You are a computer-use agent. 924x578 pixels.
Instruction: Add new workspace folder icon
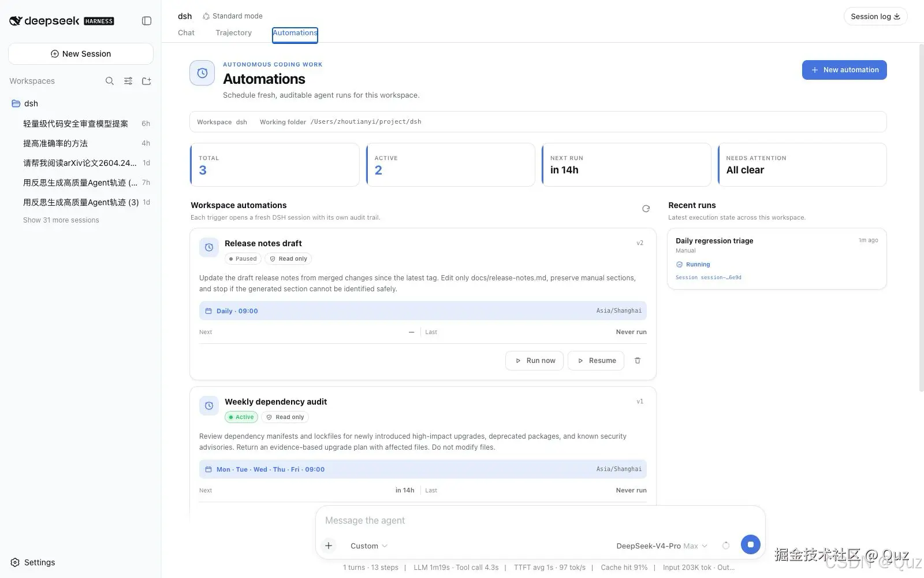click(x=147, y=81)
